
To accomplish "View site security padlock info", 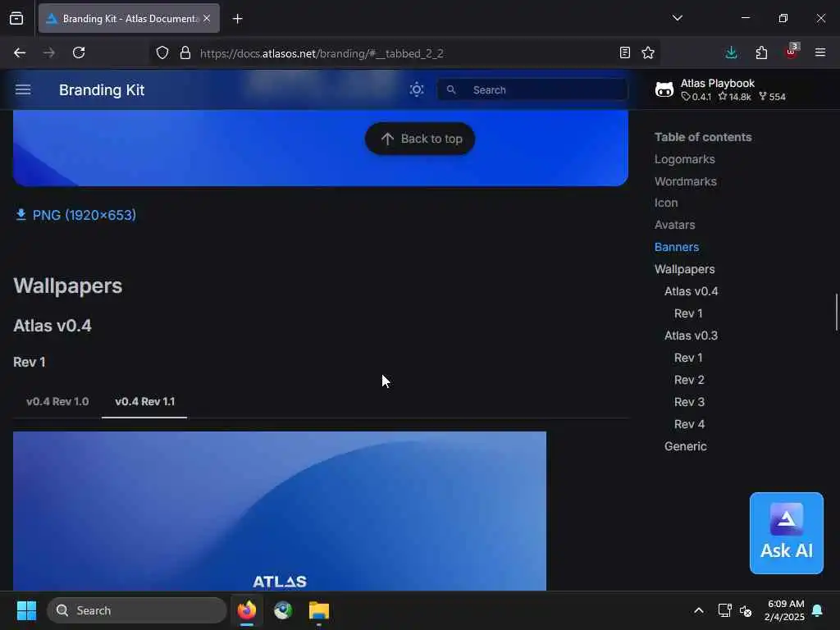I will (185, 52).
